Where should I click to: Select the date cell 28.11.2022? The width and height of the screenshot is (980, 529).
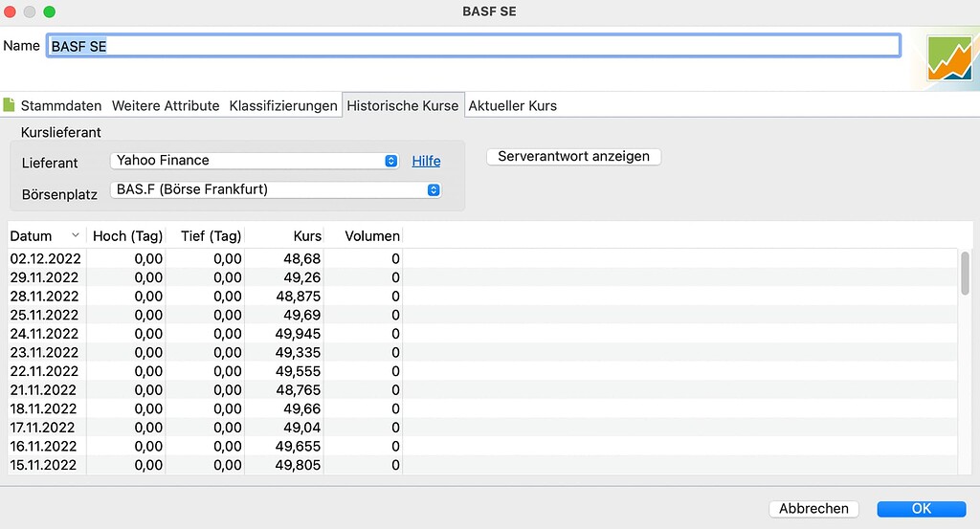[x=44, y=296]
